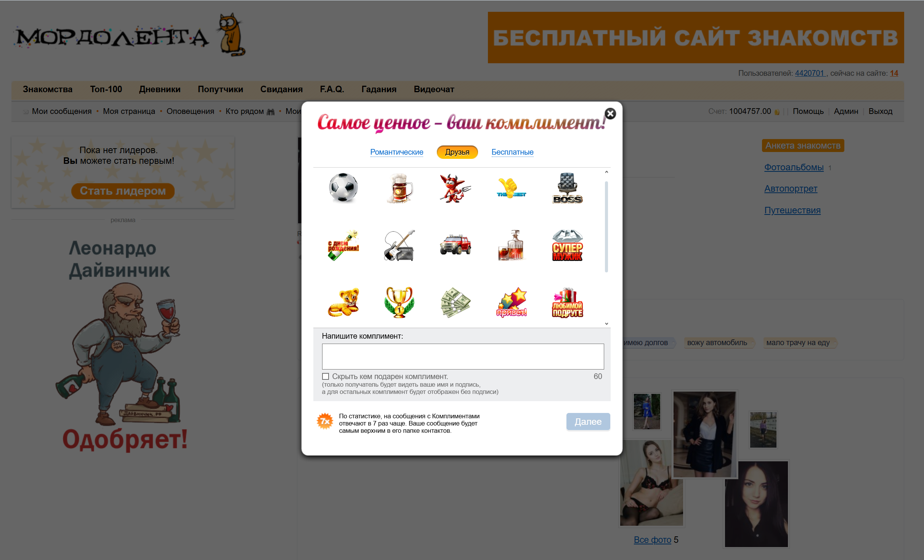Click the gift list scroll up arrow
Viewport: 924px width, 560px height.
[606, 172]
